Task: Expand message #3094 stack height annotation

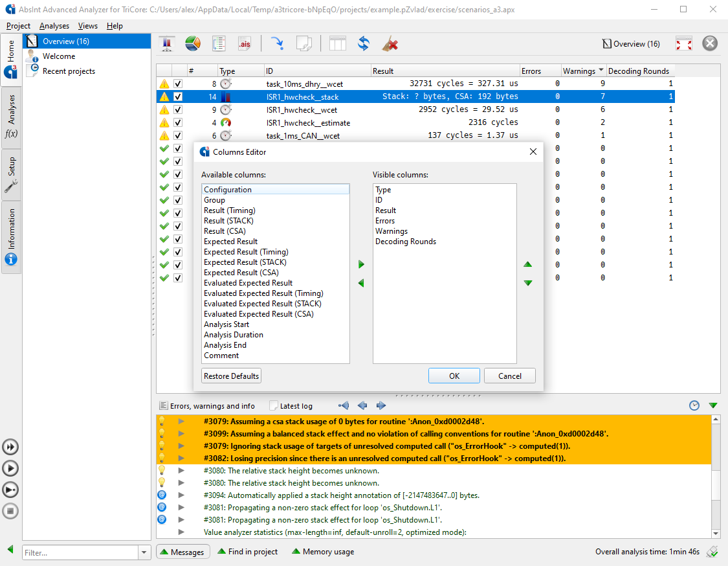Action: [182, 495]
